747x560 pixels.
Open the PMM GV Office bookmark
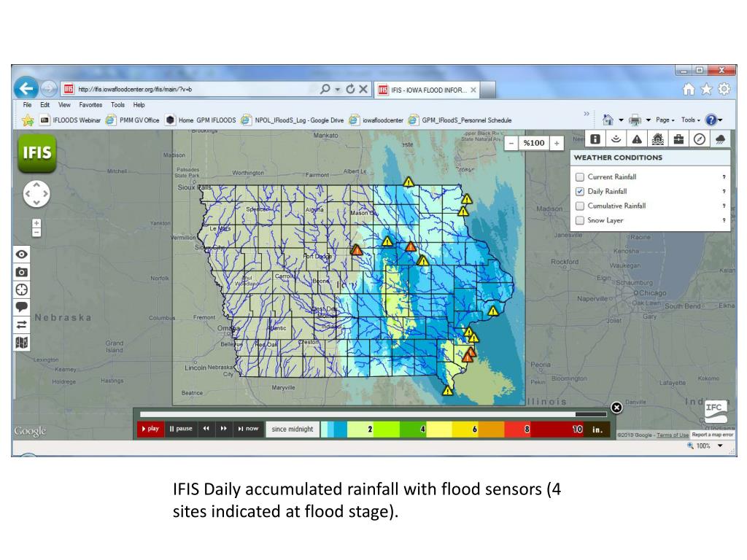(133, 120)
